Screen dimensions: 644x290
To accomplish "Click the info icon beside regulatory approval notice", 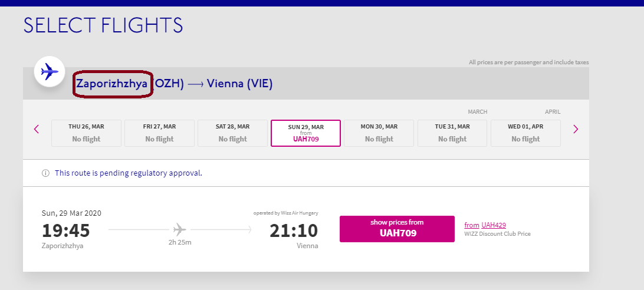I will [x=45, y=173].
